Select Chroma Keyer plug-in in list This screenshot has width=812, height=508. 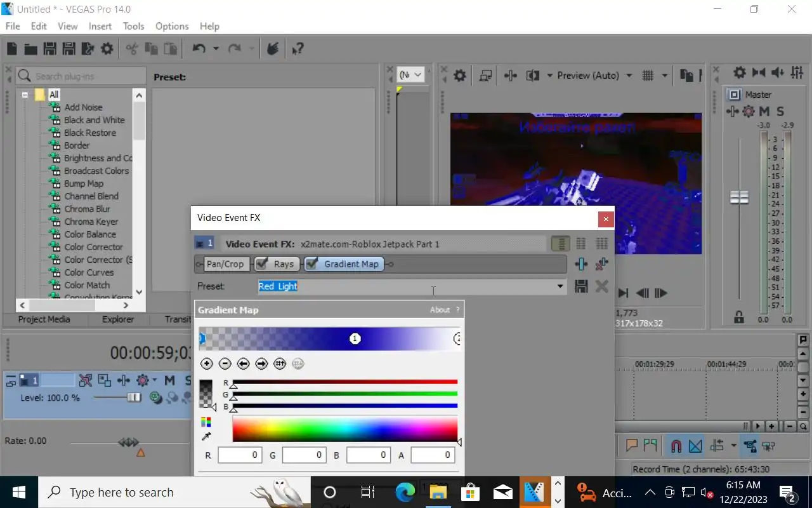pyautogui.click(x=91, y=222)
